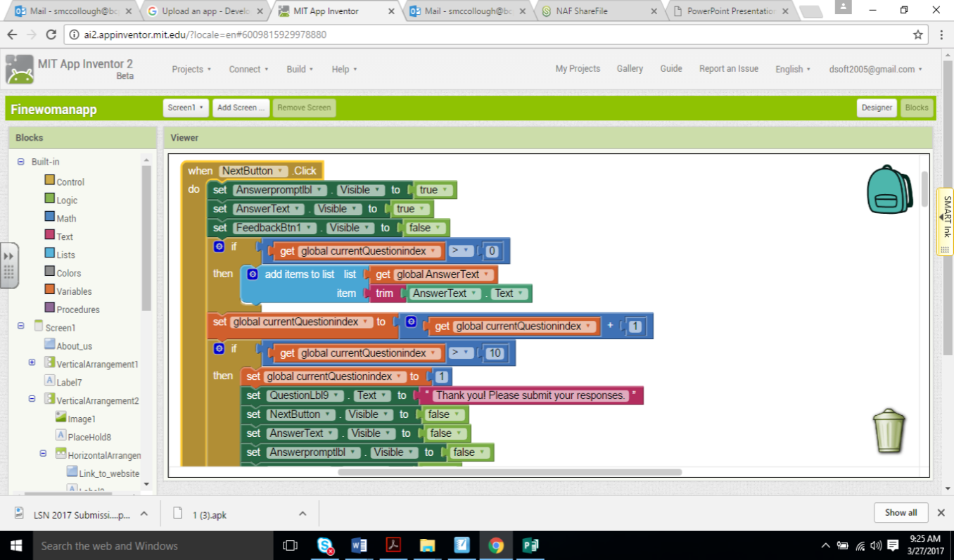The width and height of the screenshot is (954, 560).
Task: Open the dsoft2005@gmail.com account dropdown
Action: [x=876, y=69]
